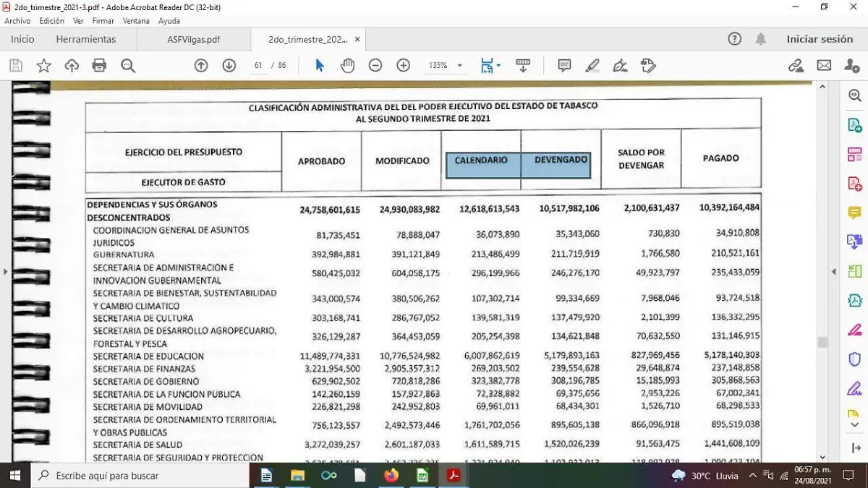The image size is (868, 488).
Task: Open the Archivo menu
Action: pyautogui.click(x=17, y=21)
